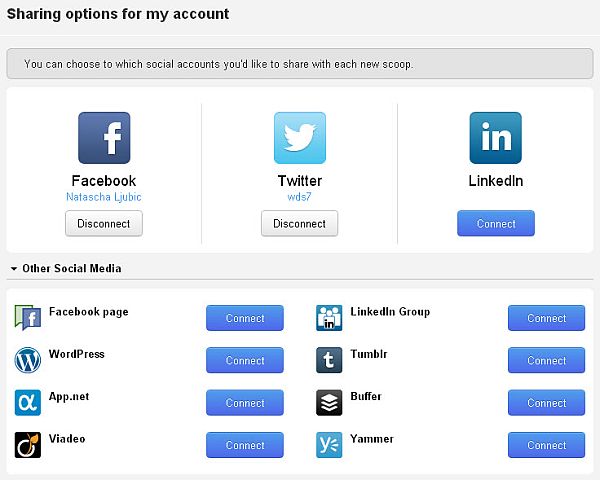
Task: Click the large Facebook logo icon
Action: tap(104, 138)
